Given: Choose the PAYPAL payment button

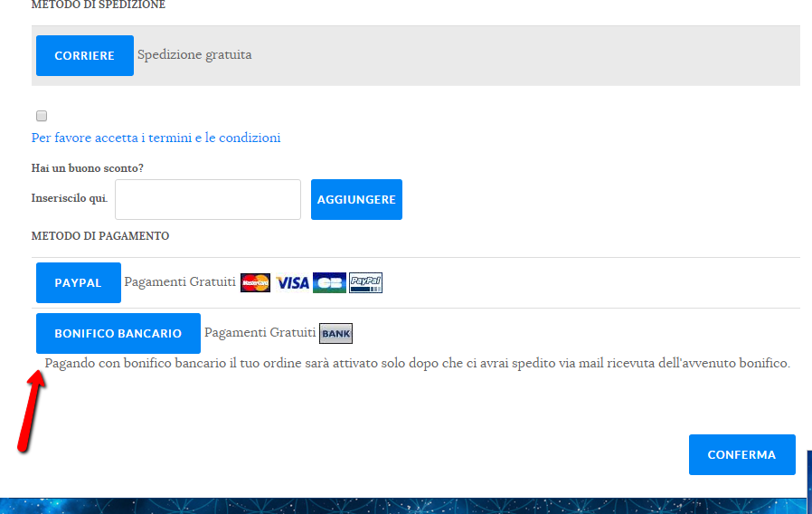Looking at the screenshot, I should [x=78, y=282].
